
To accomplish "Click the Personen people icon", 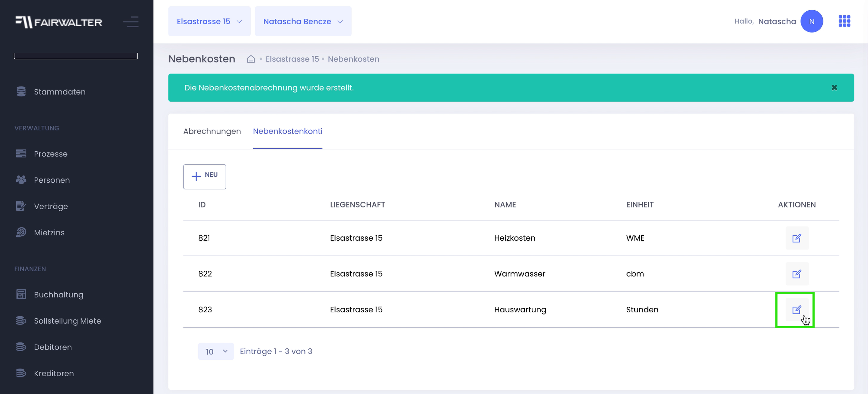I will (x=21, y=180).
